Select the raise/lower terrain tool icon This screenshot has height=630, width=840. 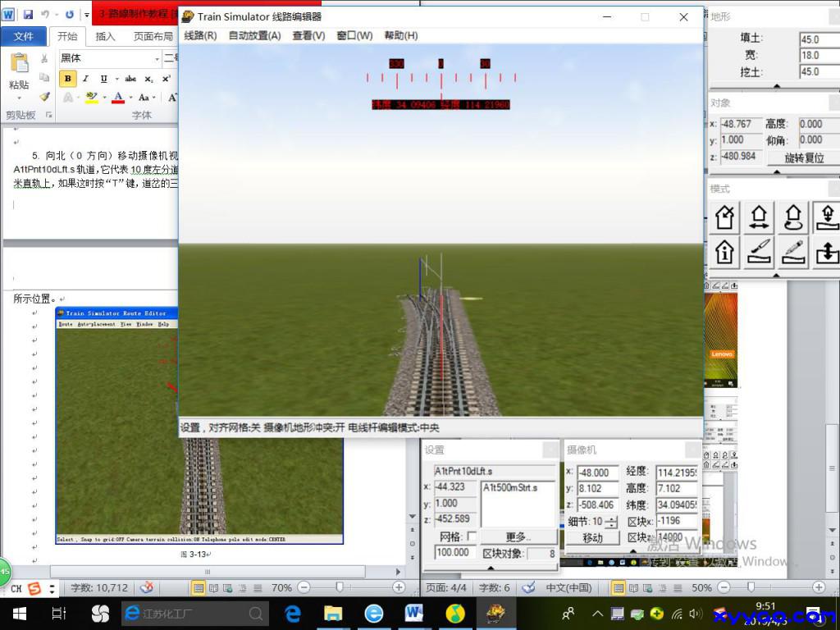[826, 252]
